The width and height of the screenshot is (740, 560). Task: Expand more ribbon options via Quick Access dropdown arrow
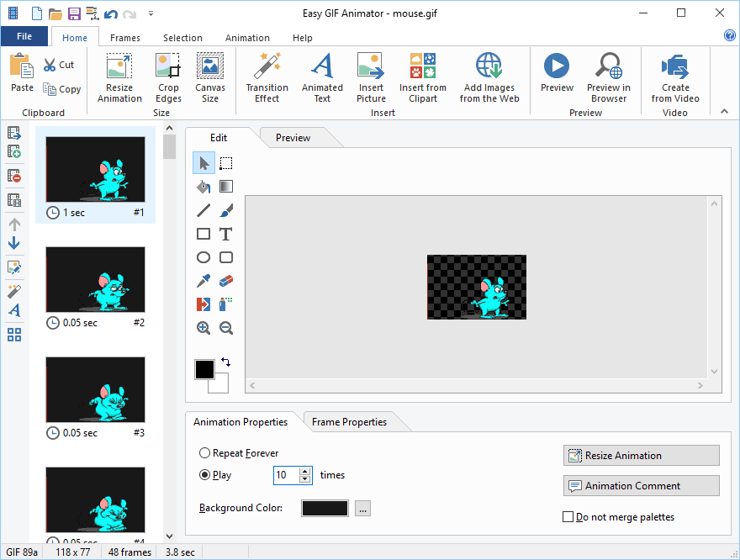pyautogui.click(x=150, y=13)
